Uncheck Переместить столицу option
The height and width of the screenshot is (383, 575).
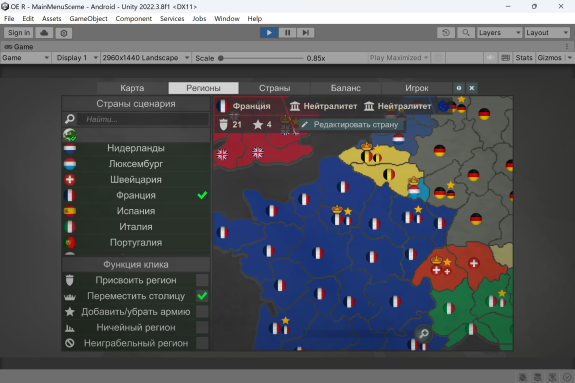click(x=202, y=296)
